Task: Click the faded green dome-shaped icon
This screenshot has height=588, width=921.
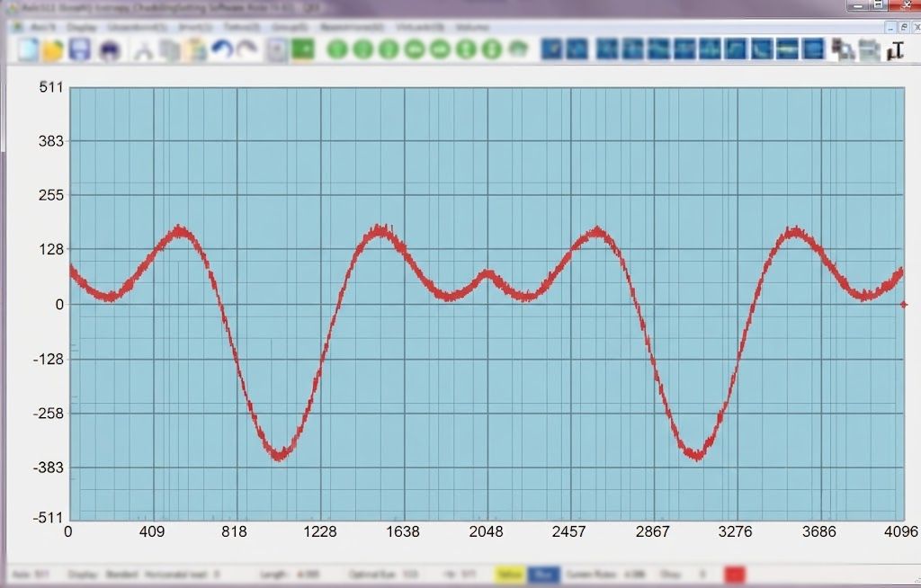Action: 518,49
